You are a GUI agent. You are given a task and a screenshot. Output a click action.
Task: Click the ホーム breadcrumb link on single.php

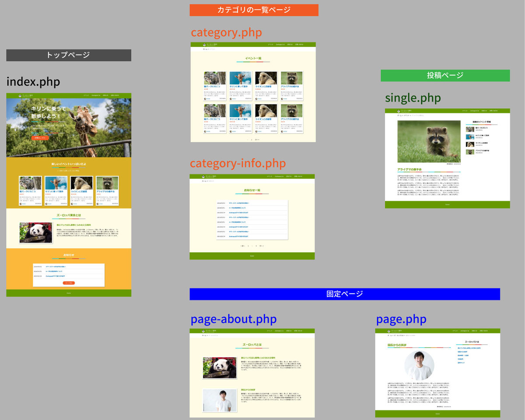coord(399,115)
